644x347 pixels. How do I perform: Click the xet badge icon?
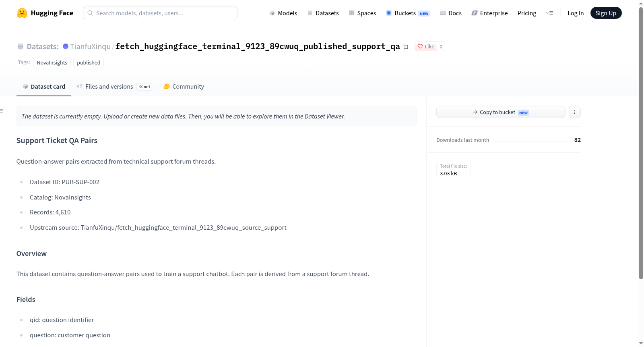[144, 87]
